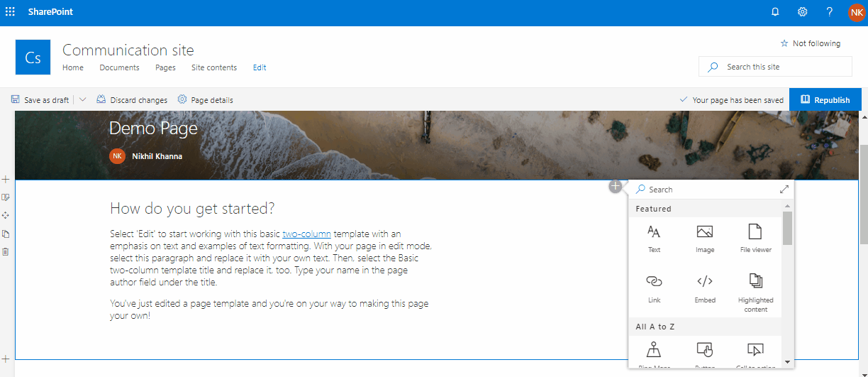The width and height of the screenshot is (868, 377).
Task: Open Page details
Action: (x=205, y=100)
